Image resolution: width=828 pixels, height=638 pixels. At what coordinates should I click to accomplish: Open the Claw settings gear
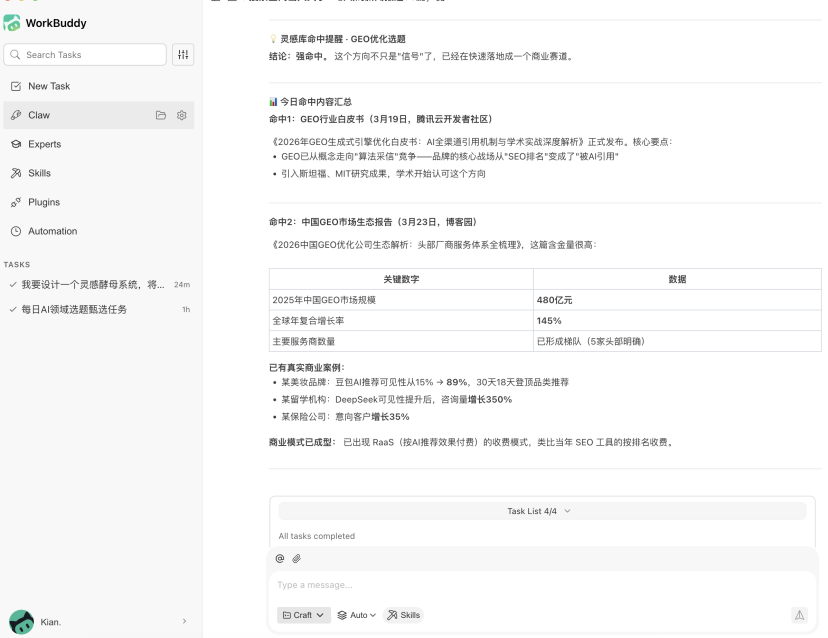click(181, 115)
